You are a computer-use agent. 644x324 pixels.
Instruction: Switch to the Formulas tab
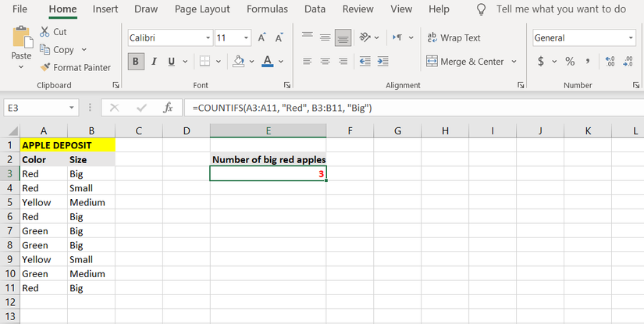[268, 9]
